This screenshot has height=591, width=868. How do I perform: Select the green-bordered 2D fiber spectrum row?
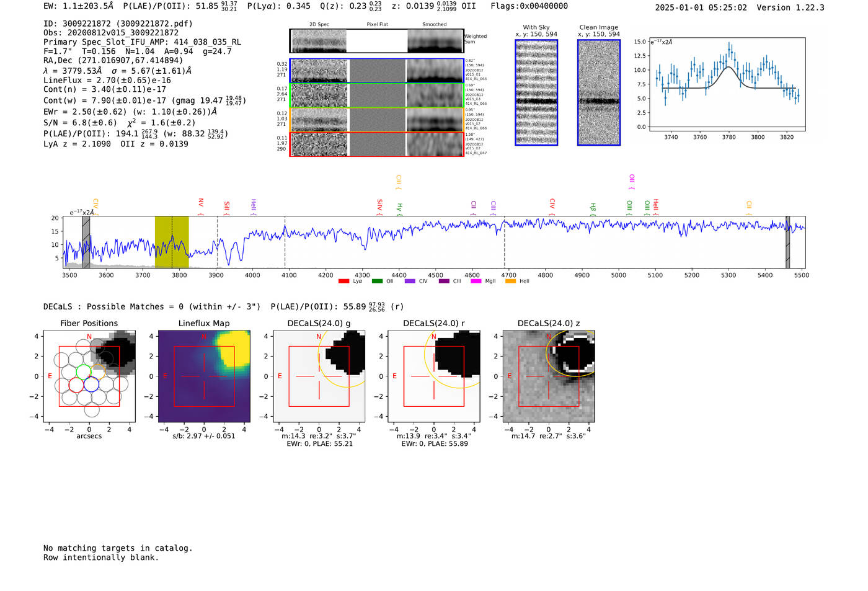(x=376, y=96)
